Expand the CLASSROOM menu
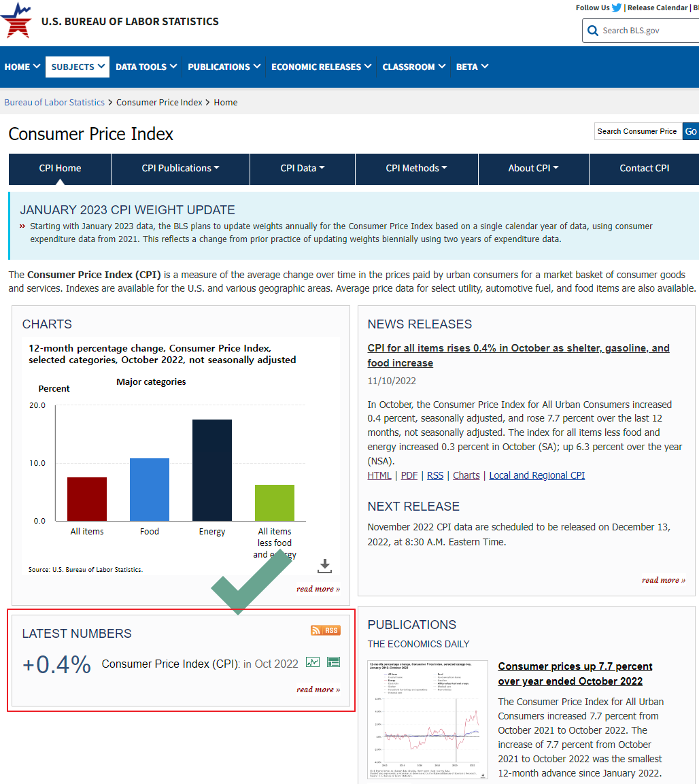The height and width of the screenshot is (784, 699). point(413,67)
